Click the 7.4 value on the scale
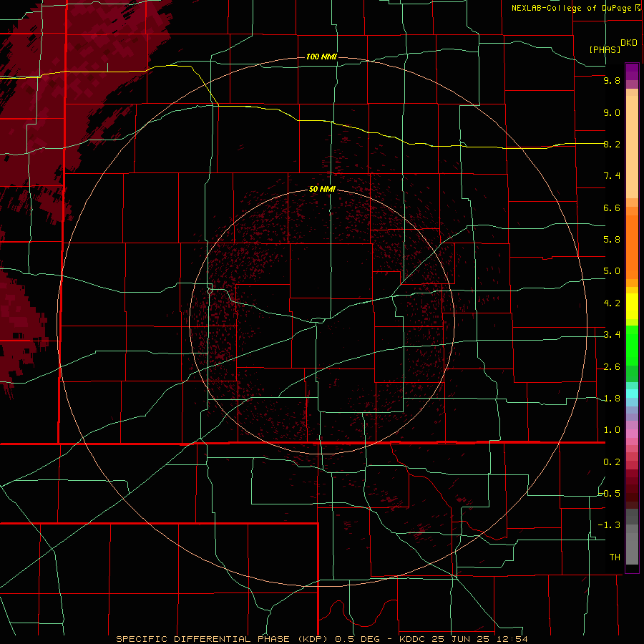The image size is (644, 644). 612,176
